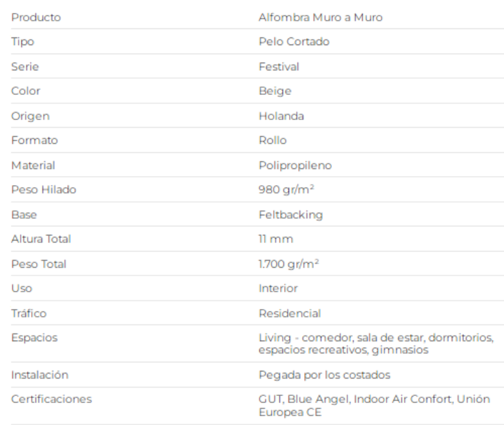Click the 'Rollo' format value
Image resolution: width=504 pixels, height=425 pixels.
[272, 141]
